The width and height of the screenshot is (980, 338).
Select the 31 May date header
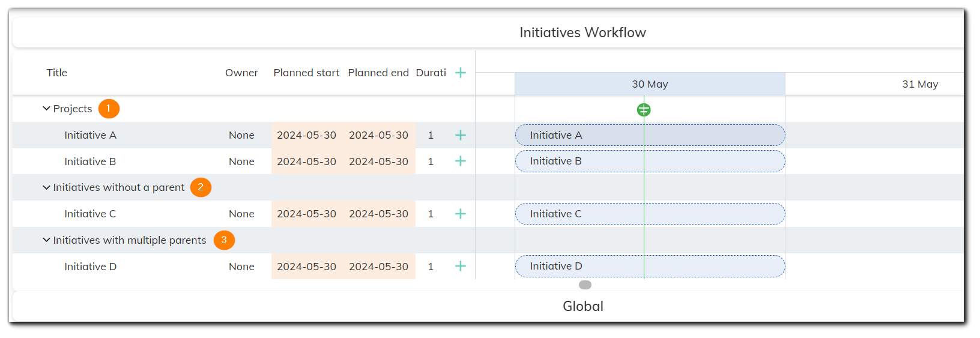pos(920,84)
